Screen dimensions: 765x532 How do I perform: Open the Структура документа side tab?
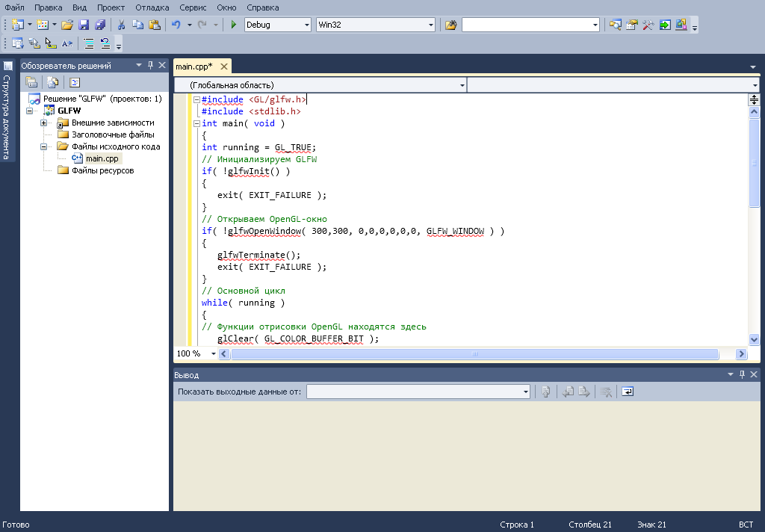pos(7,112)
